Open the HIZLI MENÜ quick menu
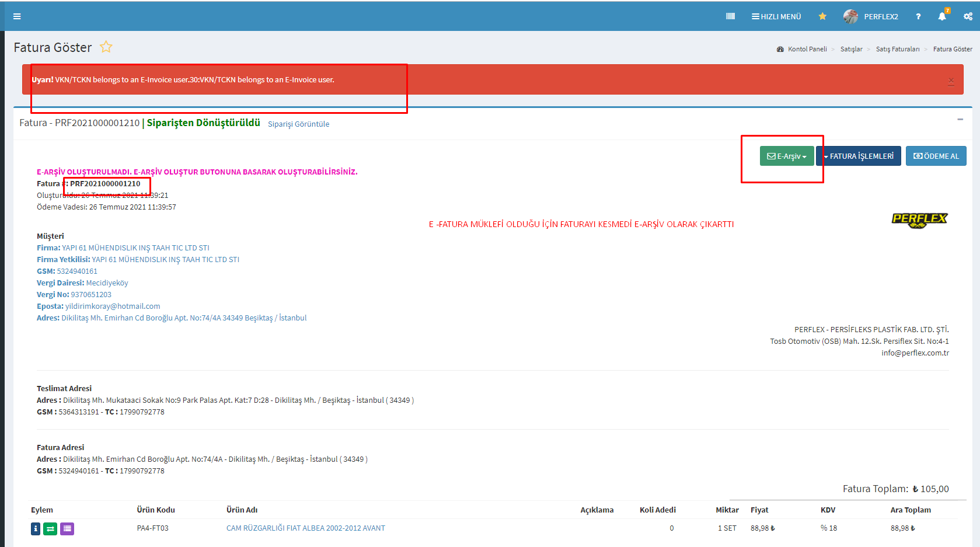The height and width of the screenshot is (547, 980). coord(776,16)
